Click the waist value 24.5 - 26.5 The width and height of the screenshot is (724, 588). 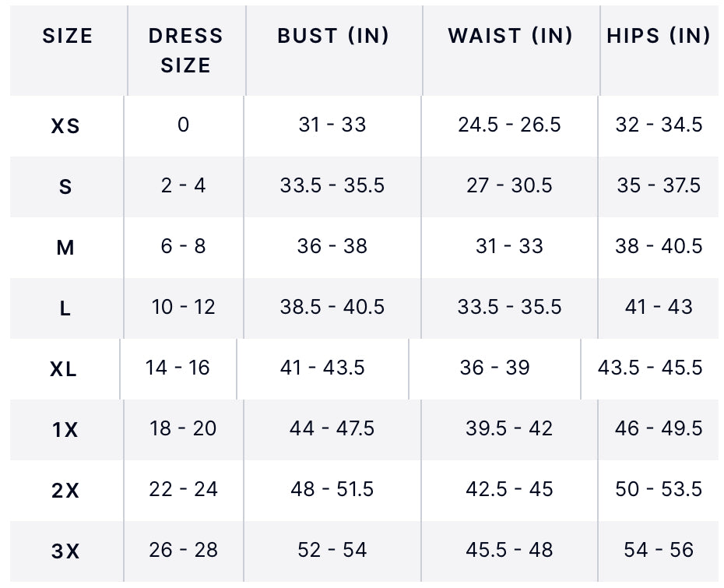tap(509, 125)
